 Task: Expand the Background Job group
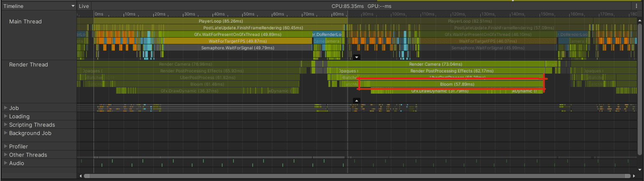5,133
